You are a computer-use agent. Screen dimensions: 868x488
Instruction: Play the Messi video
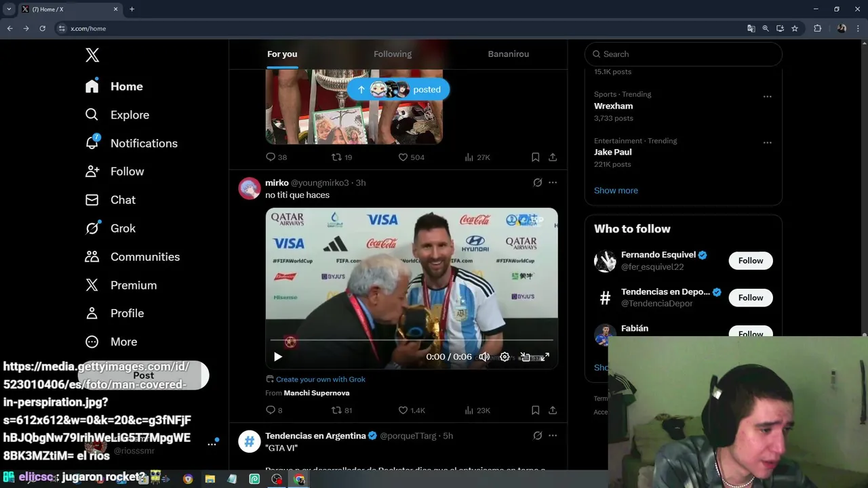[x=278, y=357]
